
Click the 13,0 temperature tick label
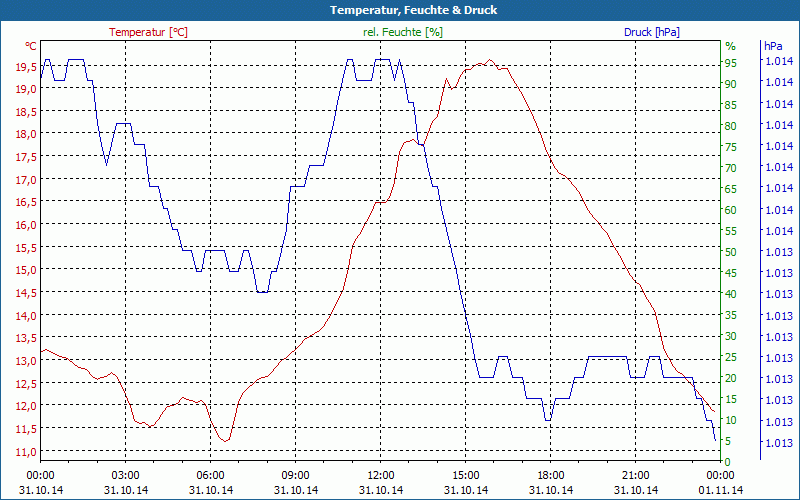click(26, 361)
